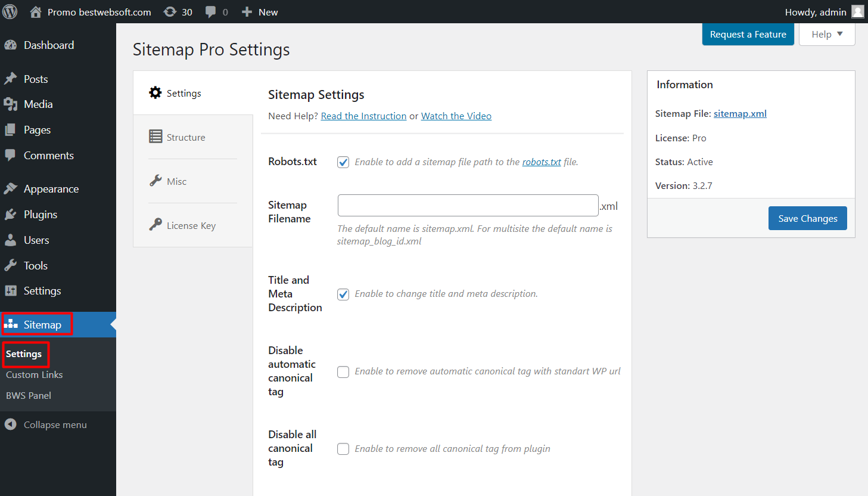Click the Version: 3.2.7 text

point(684,186)
